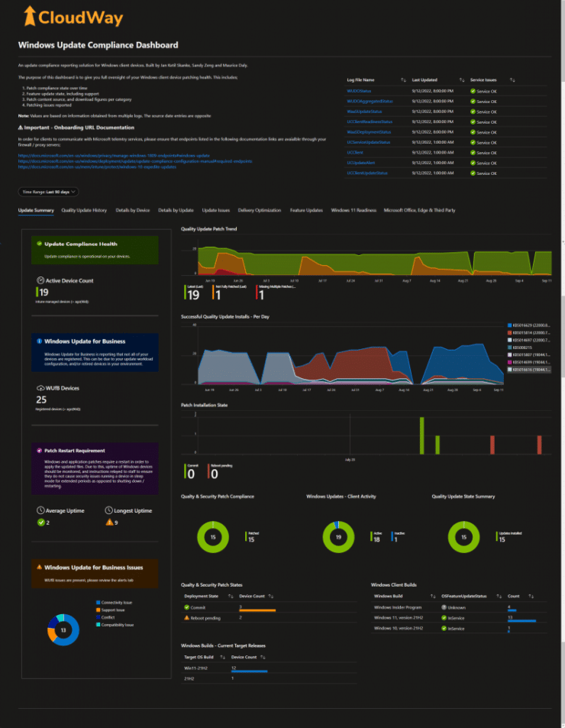565x728 pixels.
Task: Click the warning icon beside Windows Update for Business Issues
Action: pyautogui.click(x=40, y=567)
